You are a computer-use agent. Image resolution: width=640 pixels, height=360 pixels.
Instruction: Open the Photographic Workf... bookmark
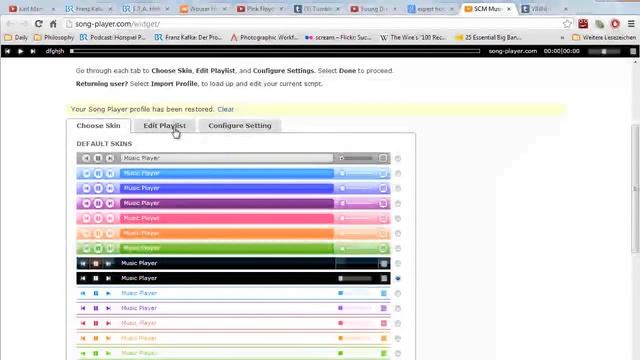264,38
